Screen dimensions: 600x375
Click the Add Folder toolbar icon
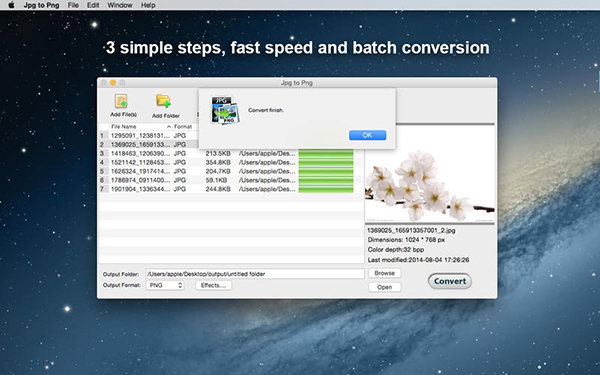164,101
